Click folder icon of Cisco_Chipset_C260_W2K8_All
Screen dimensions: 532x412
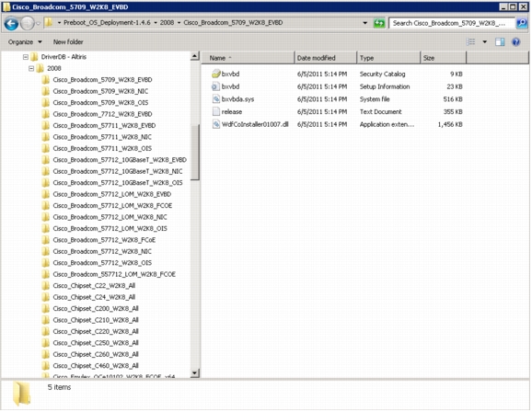45,355
